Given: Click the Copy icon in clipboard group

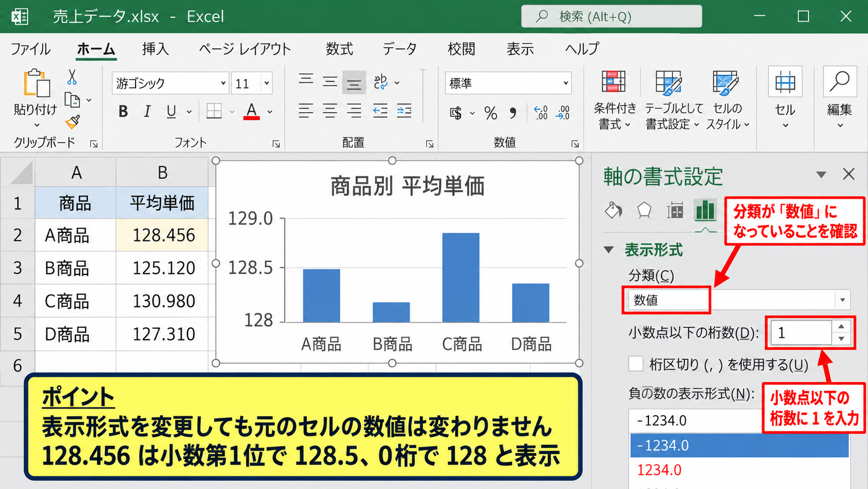Looking at the screenshot, I should click(72, 100).
